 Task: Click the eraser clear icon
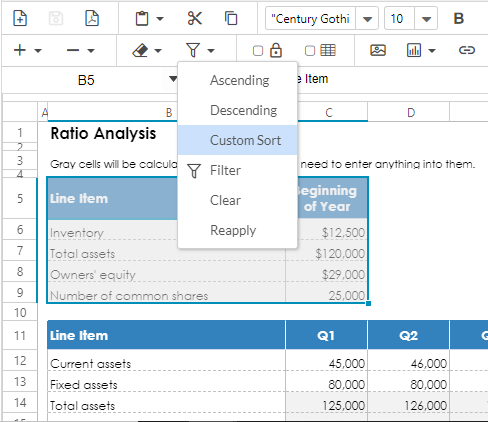[140, 51]
